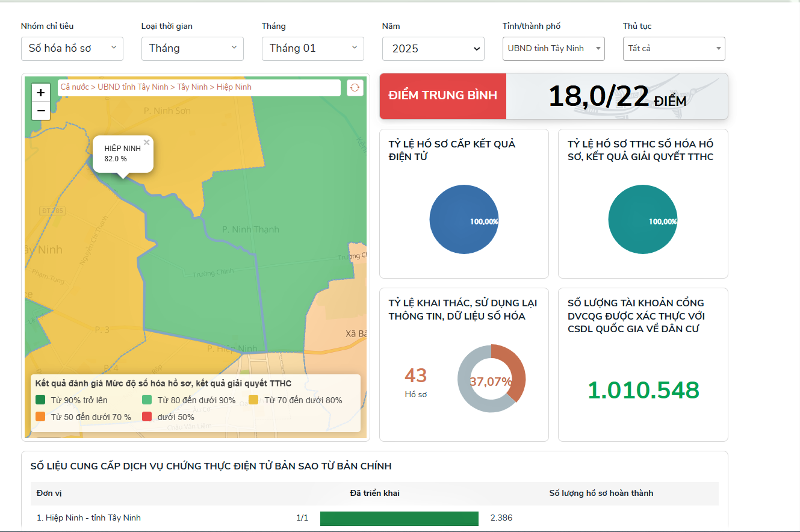
Task: Click the dark green 90% legend swatch
Action: (40, 400)
